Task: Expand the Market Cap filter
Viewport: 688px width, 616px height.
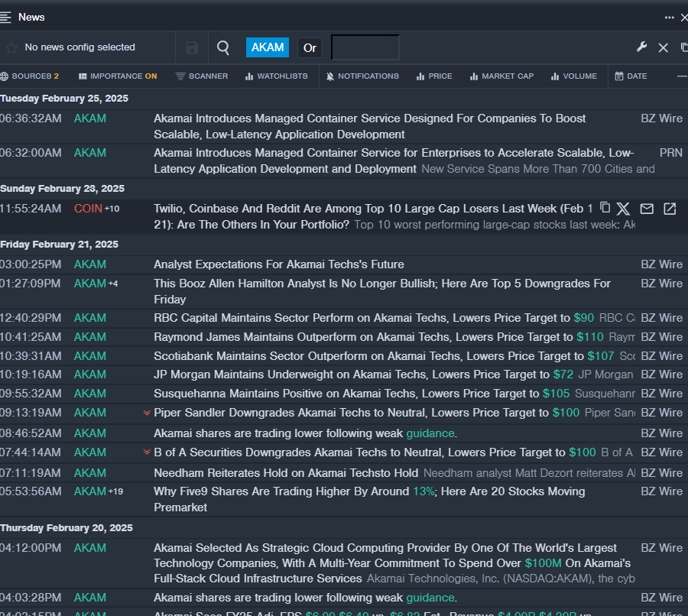Action: click(x=501, y=76)
